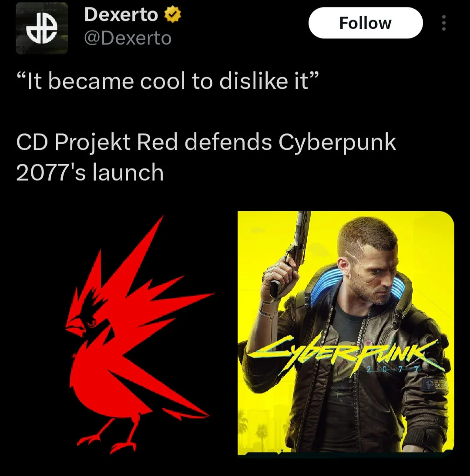Open the CD Projekt Red bird logo image
Viewport: 470px width, 476px height.
140,335
